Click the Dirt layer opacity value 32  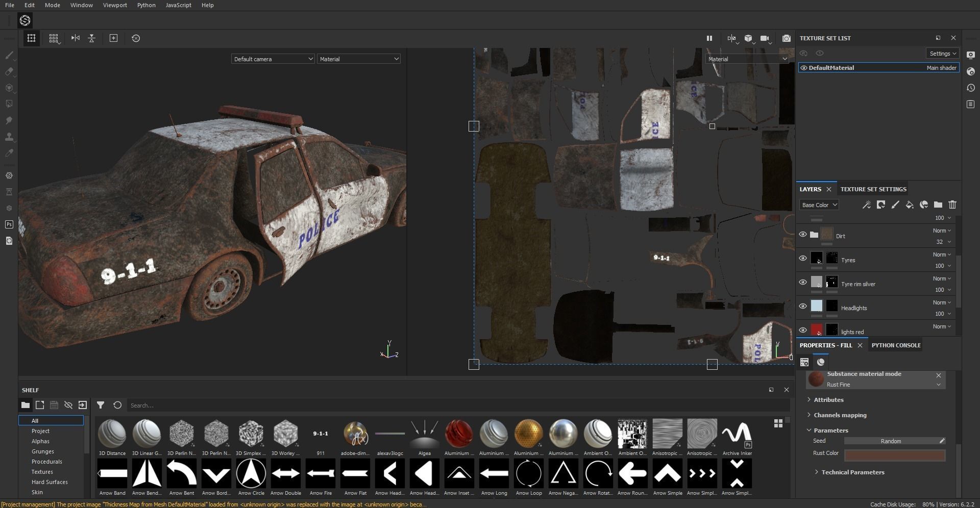[939, 242]
